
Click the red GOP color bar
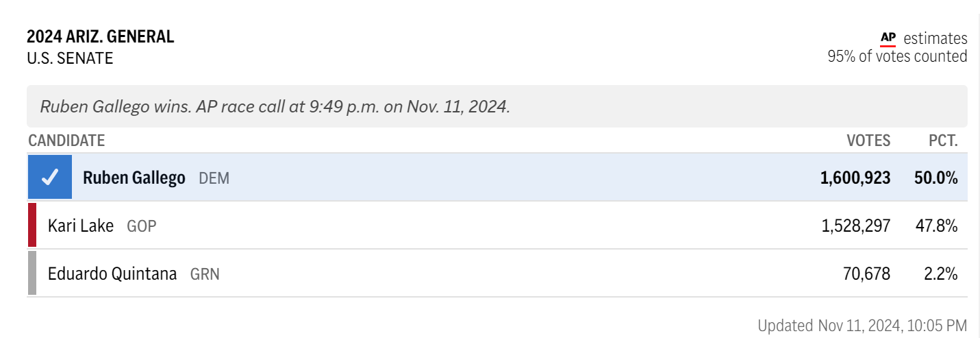(x=32, y=225)
